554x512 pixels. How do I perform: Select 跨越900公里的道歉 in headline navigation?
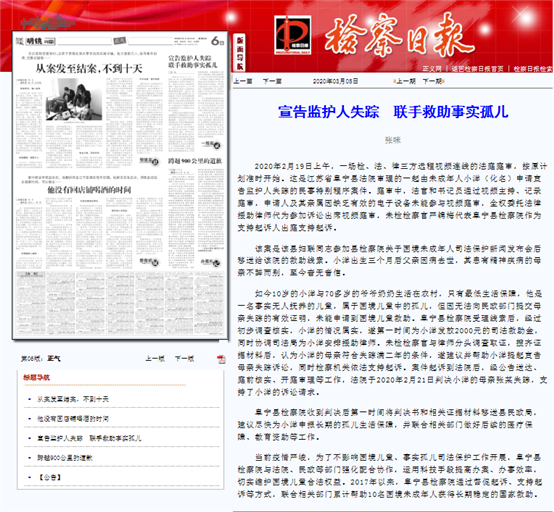tap(65, 458)
